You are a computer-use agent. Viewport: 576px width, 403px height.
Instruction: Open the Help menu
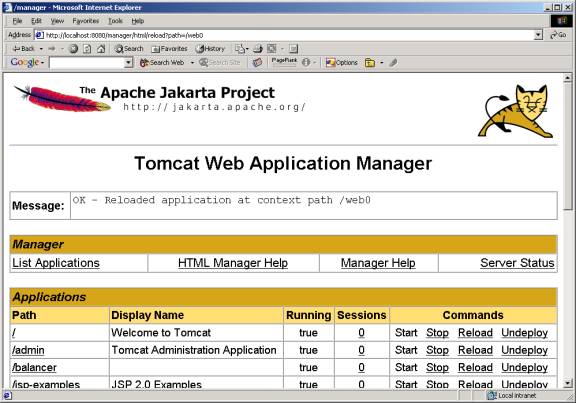[138, 21]
